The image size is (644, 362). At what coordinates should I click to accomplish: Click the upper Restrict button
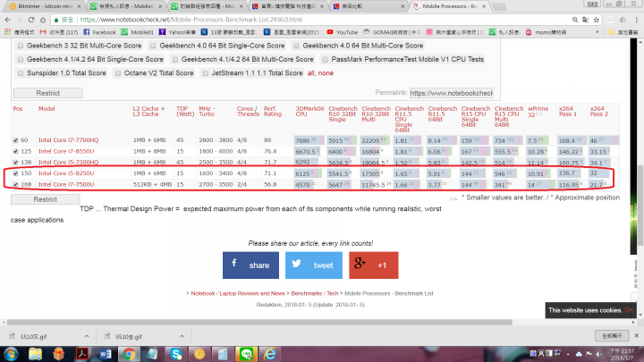pyautogui.click(x=48, y=93)
